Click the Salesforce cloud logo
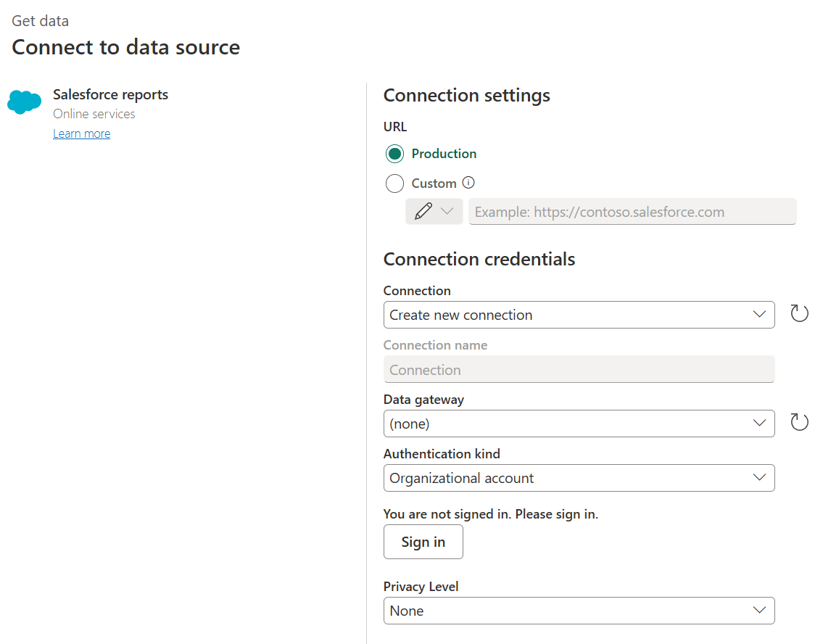The image size is (823, 644). pos(25,102)
